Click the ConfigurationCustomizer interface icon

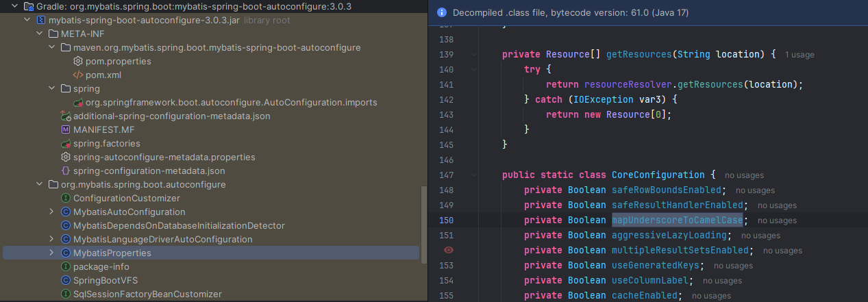[66, 198]
